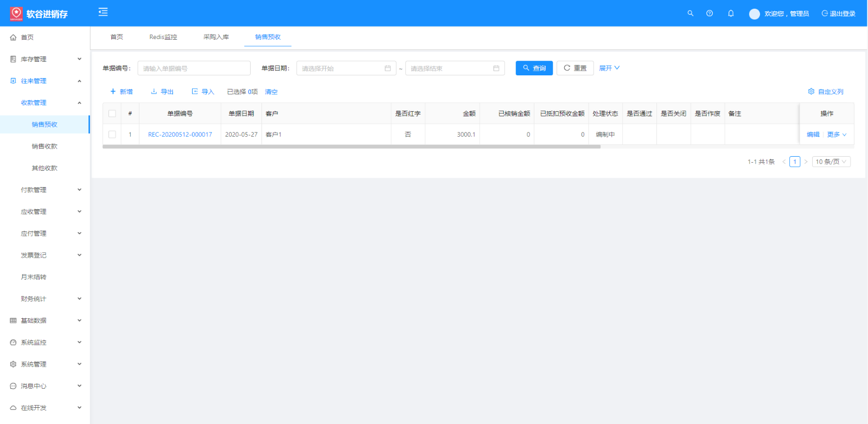Switch to the 采购入库 tab
This screenshot has width=868, height=424.
(216, 37)
